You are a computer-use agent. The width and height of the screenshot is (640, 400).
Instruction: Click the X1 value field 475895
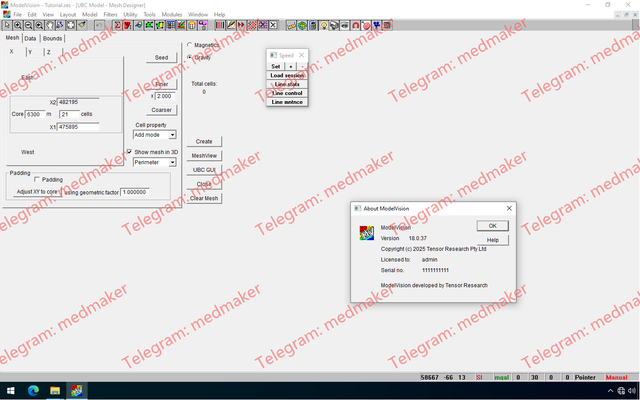(78, 127)
